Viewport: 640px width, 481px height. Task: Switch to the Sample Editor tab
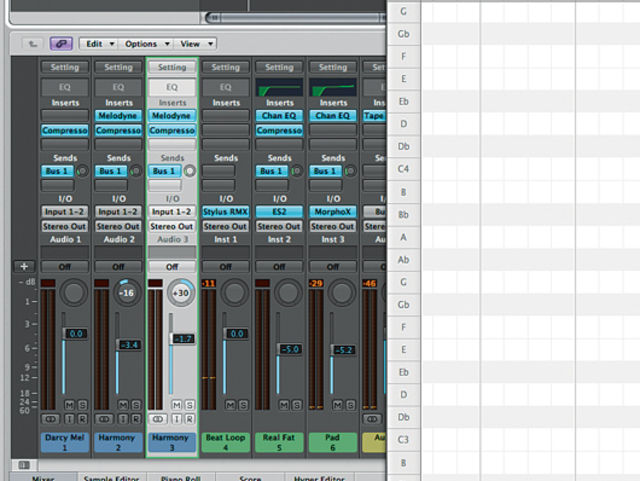tap(111, 477)
